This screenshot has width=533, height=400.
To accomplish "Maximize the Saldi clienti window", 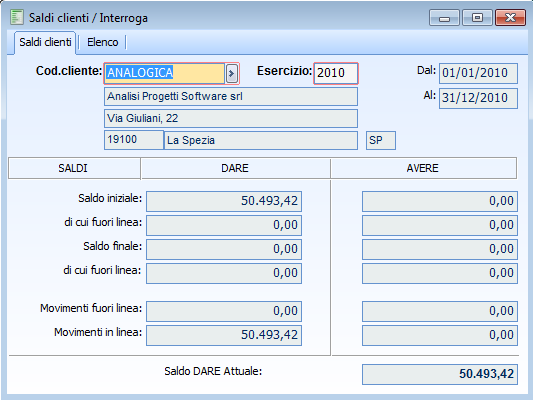I will pyautogui.click(x=477, y=18).
